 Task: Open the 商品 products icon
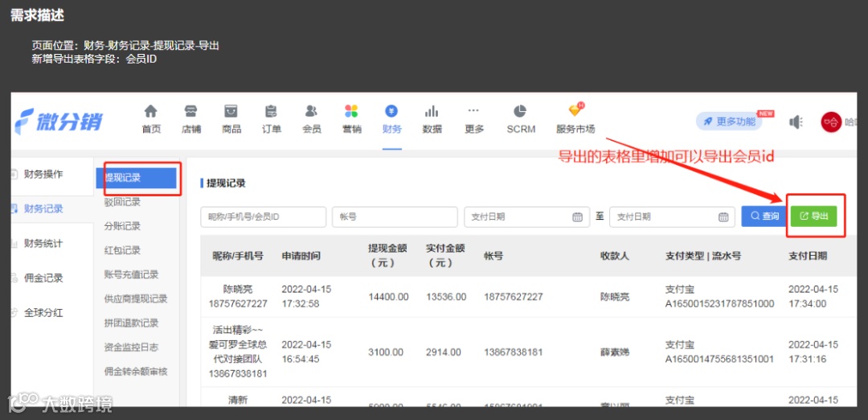[231, 111]
